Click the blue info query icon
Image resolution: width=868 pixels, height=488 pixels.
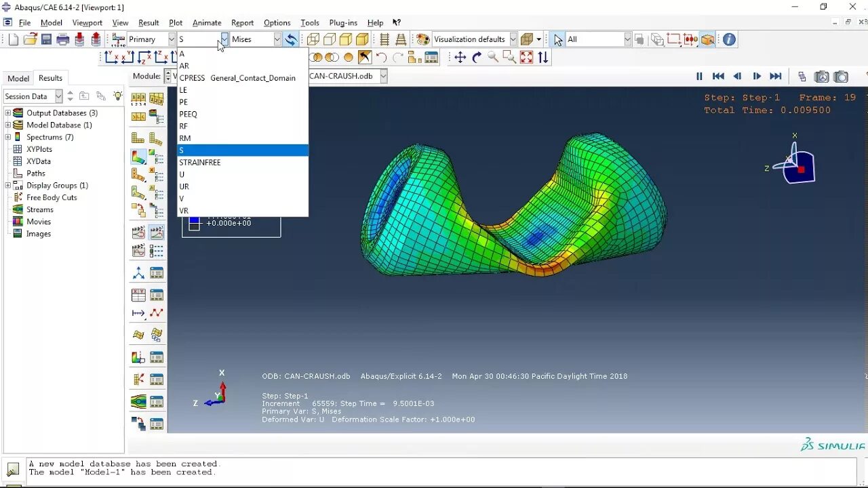click(x=729, y=39)
